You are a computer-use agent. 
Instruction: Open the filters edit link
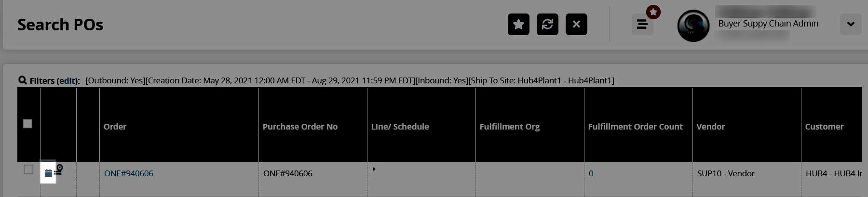pyautogui.click(x=68, y=81)
